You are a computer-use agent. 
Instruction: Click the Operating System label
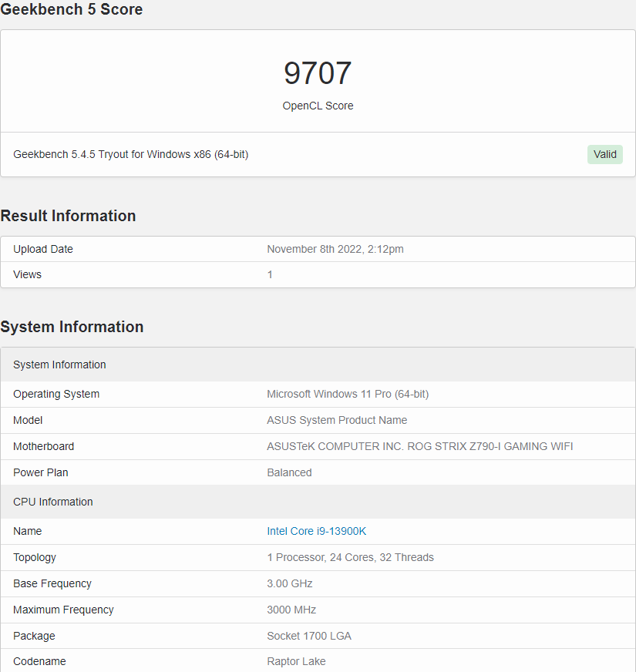click(56, 394)
